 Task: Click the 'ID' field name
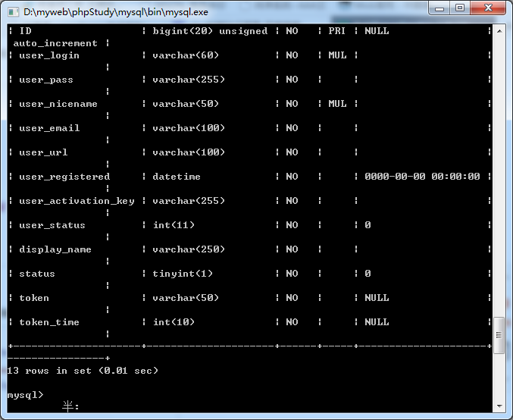pyautogui.click(x=25, y=31)
